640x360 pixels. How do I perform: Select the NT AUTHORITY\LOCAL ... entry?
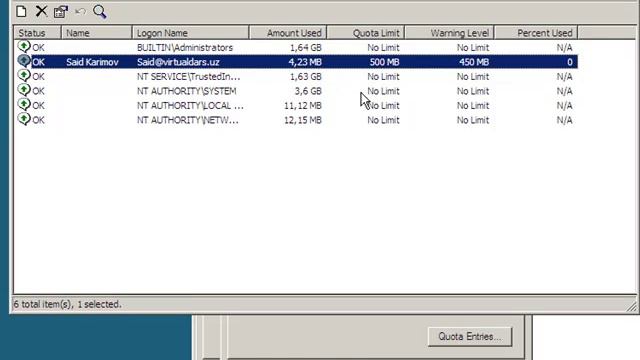click(x=190, y=106)
